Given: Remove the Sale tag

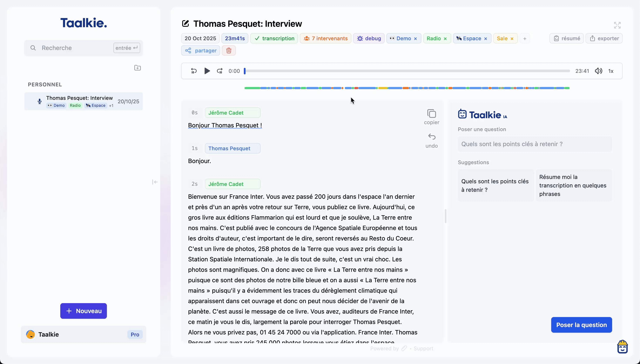Looking at the screenshot, I should [512, 39].
